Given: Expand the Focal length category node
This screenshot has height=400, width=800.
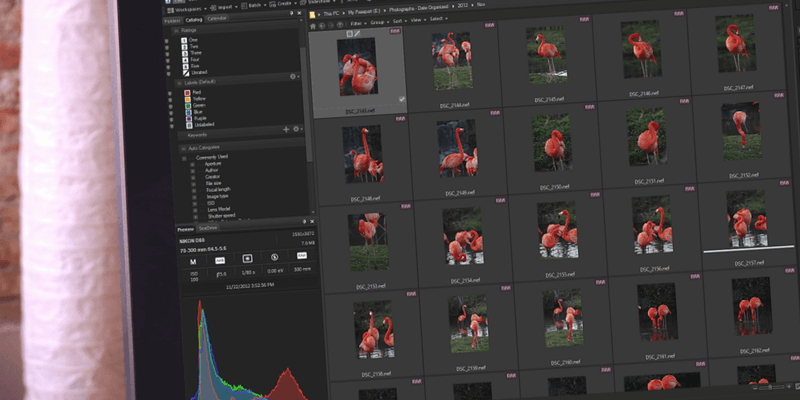Looking at the screenshot, I should pyautogui.click(x=194, y=191).
